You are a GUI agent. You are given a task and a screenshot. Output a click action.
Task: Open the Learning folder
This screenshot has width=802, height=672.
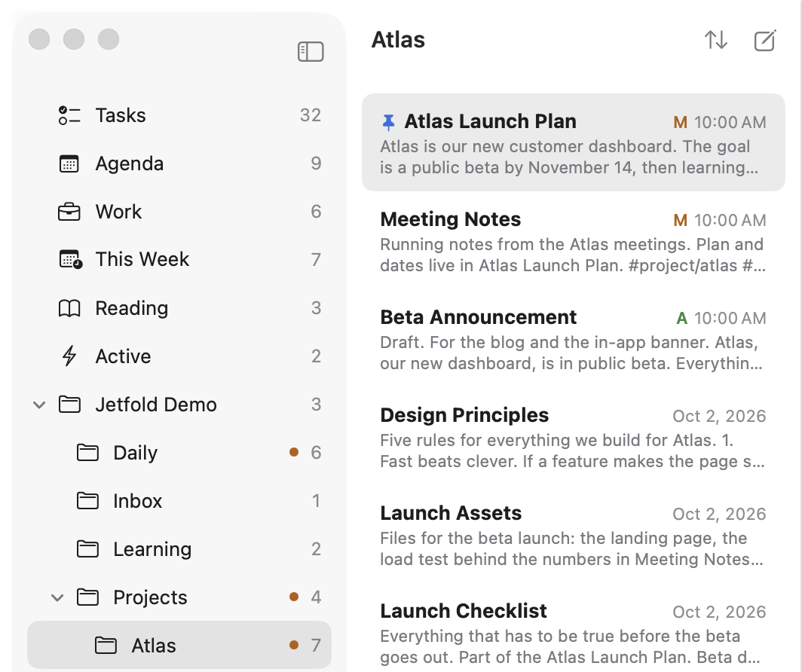179,549
